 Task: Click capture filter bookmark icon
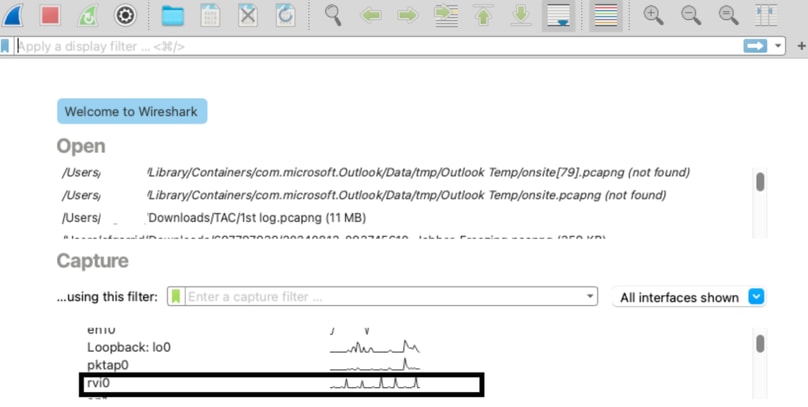point(176,297)
